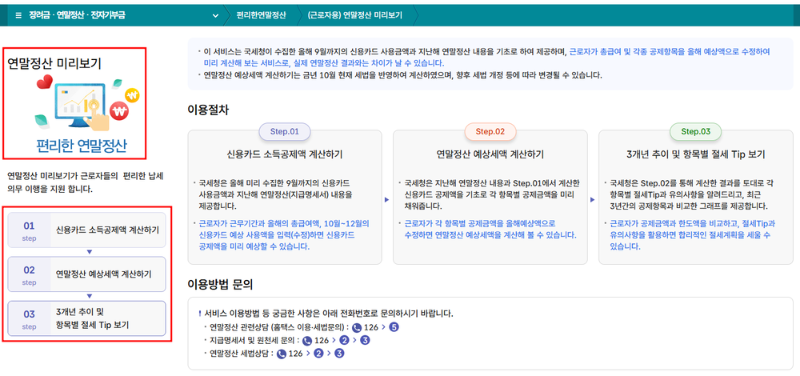Click the Step.03 text 국세청은 Step.02를 통해 계산한 결과를
This screenshot has height=376, width=800.
click(682, 183)
